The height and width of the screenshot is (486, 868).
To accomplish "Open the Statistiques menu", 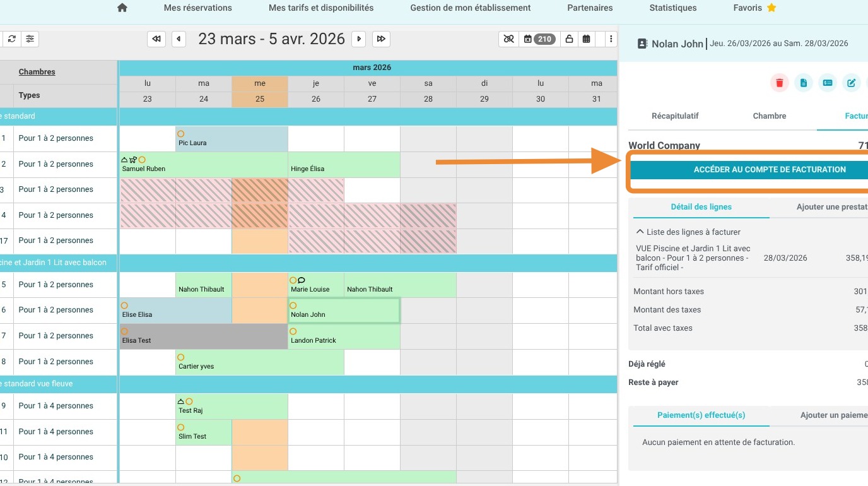I will click(673, 8).
